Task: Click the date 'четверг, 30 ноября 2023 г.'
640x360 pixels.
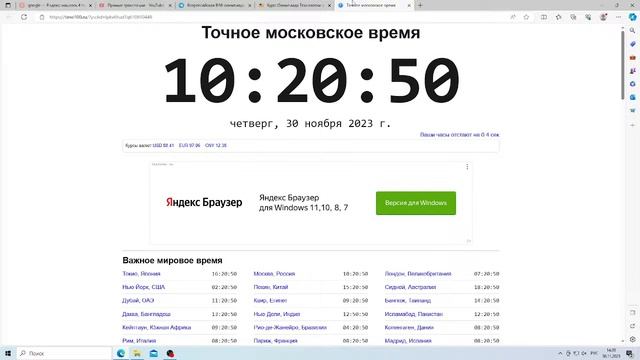Action: click(310, 123)
